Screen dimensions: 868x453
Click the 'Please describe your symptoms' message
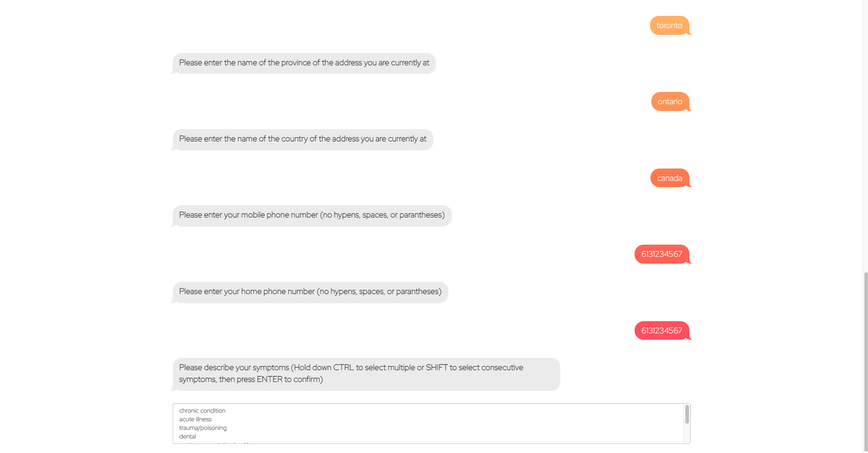point(366,374)
